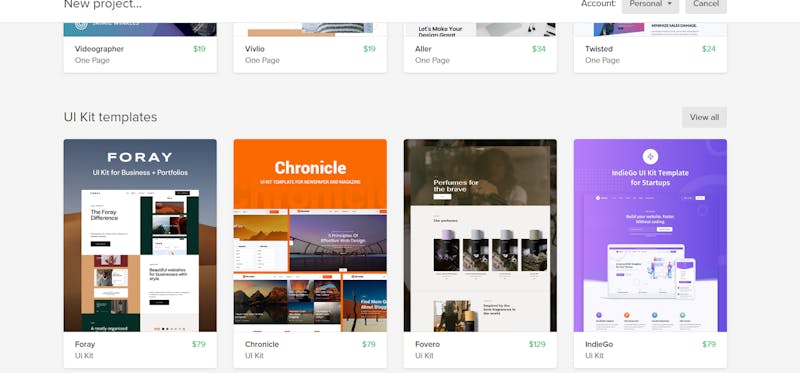Click the Vivlio template title
This screenshot has width=800, height=373.
[x=255, y=49]
